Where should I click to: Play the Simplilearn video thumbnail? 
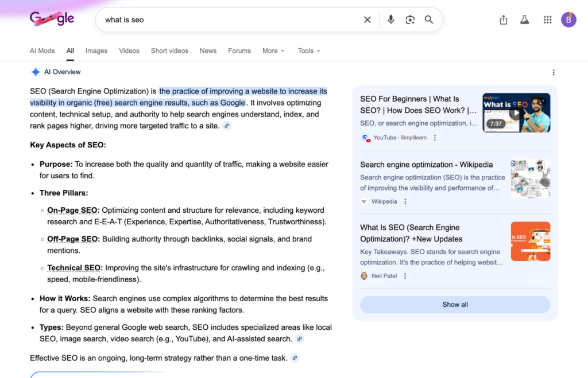pos(516,112)
